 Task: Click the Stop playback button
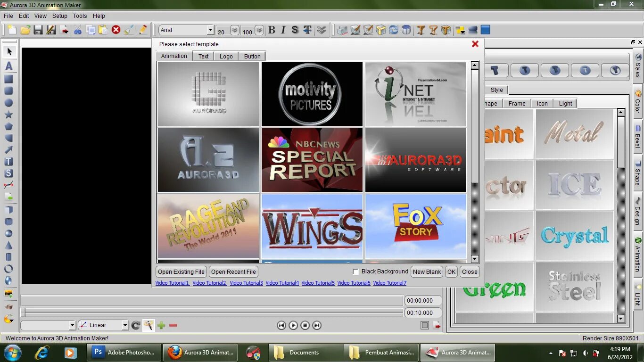(x=305, y=325)
